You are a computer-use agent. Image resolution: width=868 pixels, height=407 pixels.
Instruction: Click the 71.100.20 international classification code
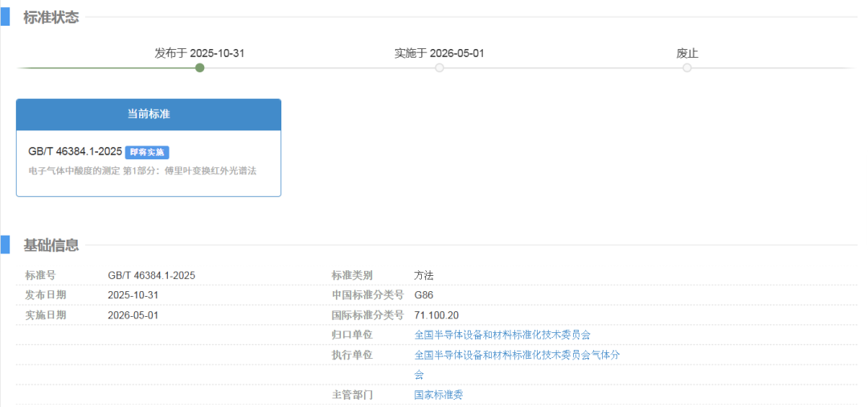click(436, 315)
